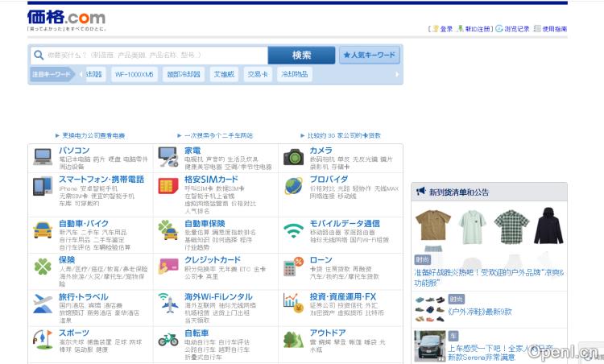Open the パソコン category heading
The image size is (604, 364).
tap(74, 151)
